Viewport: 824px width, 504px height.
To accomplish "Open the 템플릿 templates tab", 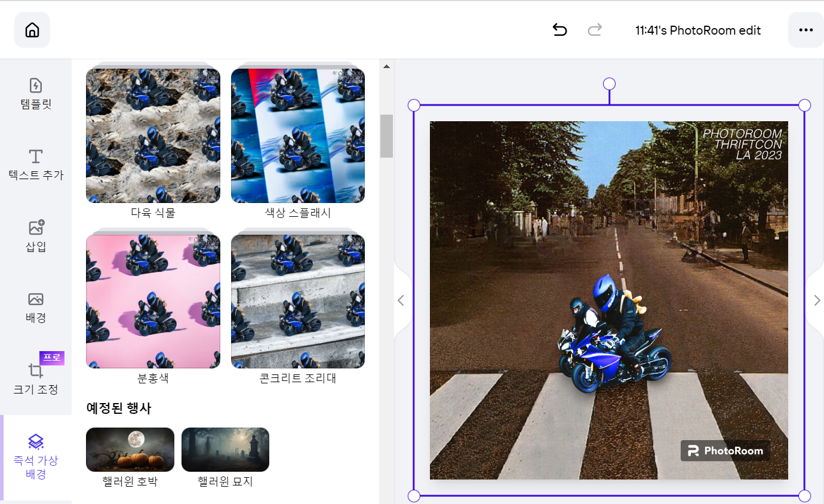I will [x=36, y=94].
